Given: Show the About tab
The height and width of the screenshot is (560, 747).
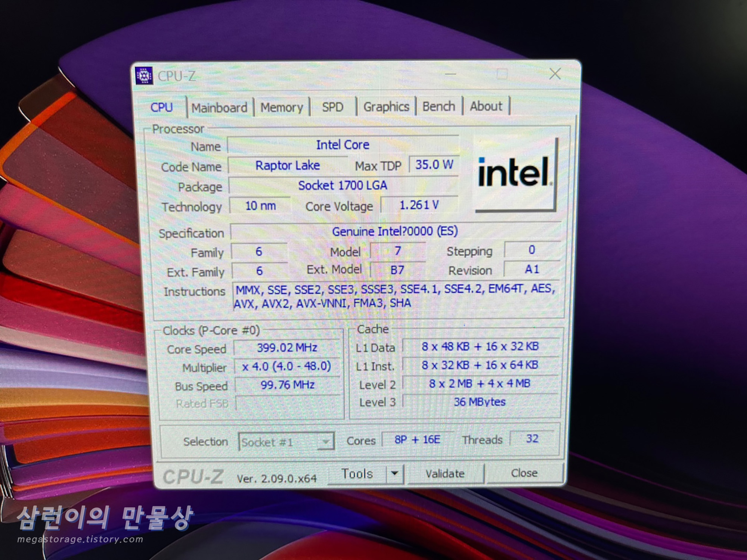Looking at the screenshot, I should (486, 106).
